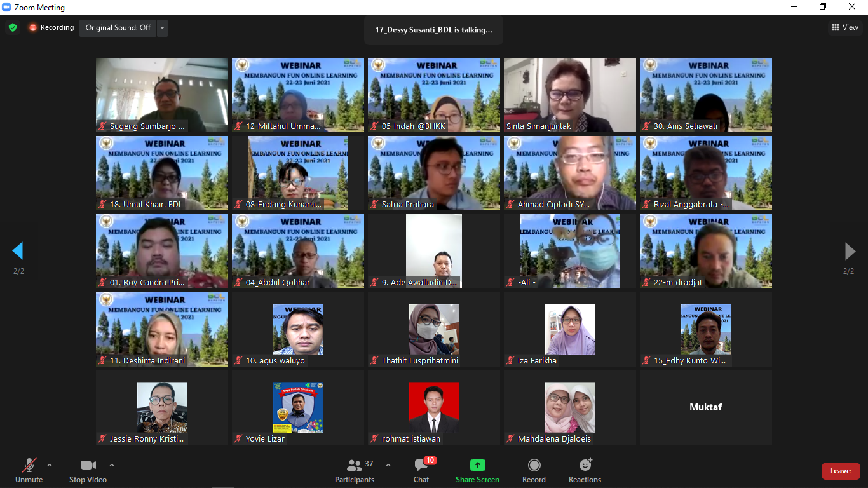Select 15_Edhy Kunto profile thumbnail
The width and height of the screenshot is (868, 488).
706,329
